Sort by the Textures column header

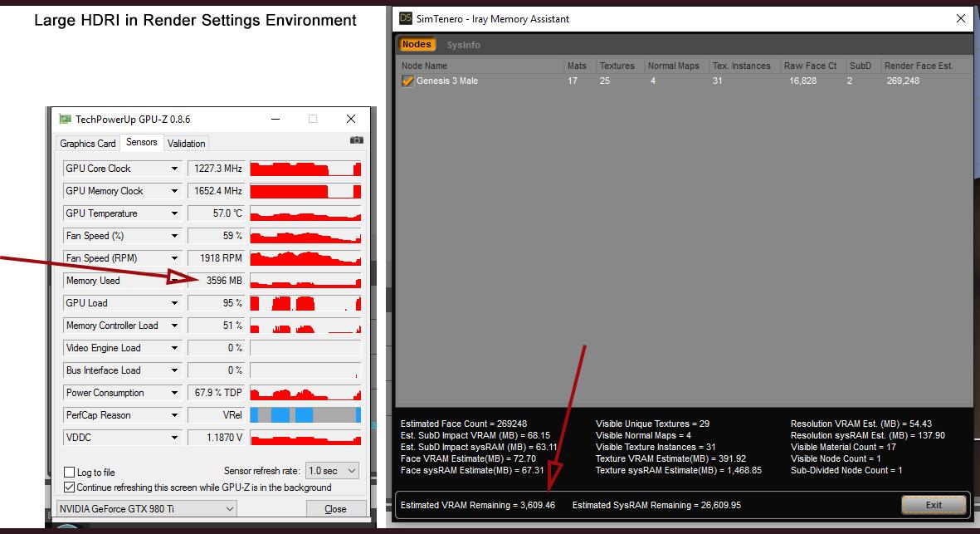619,66
